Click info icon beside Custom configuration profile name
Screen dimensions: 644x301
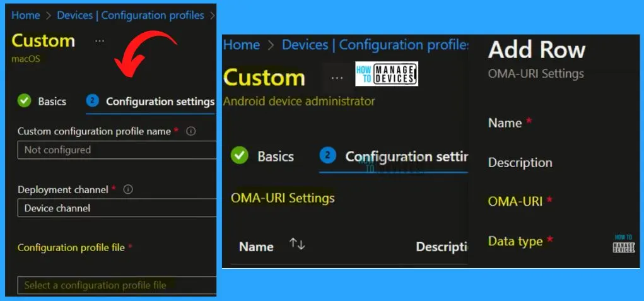tap(190, 131)
